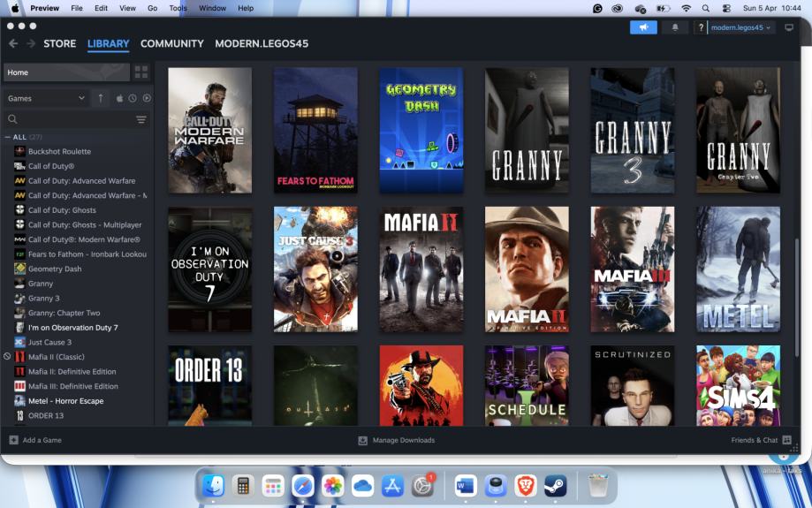The height and width of the screenshot is (508, 812).
Task: Open the question mark help button
Action: tap(701, 27)
